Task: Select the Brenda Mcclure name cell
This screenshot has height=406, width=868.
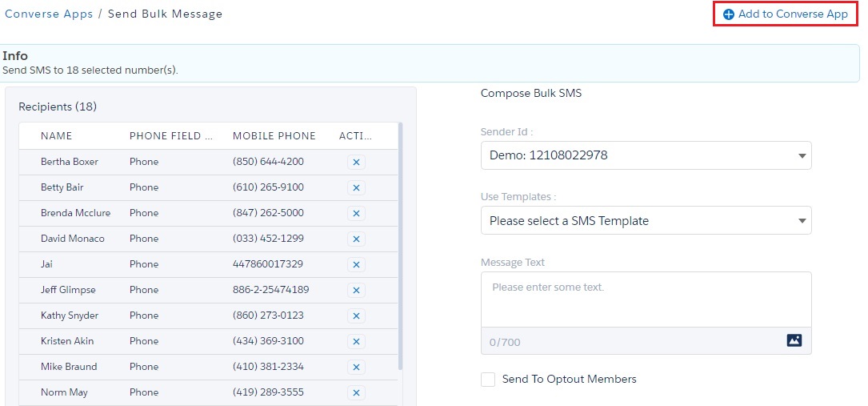Action: coord(76,213)
